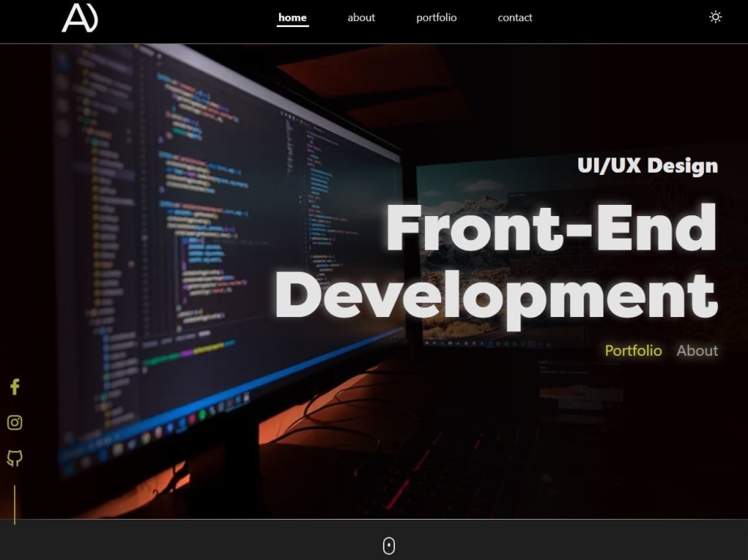
Task: Follow the yellow Portfolio link in hero
Action: (633, 351)
